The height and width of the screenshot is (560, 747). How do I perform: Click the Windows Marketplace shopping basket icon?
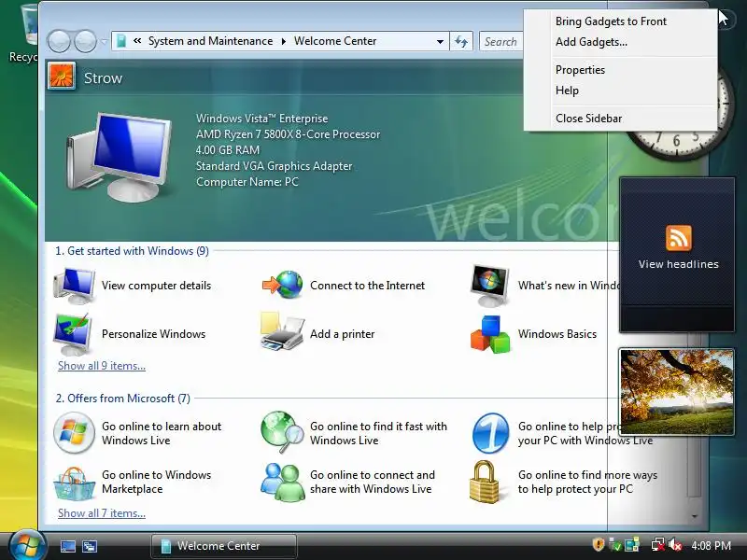point(74,483)
